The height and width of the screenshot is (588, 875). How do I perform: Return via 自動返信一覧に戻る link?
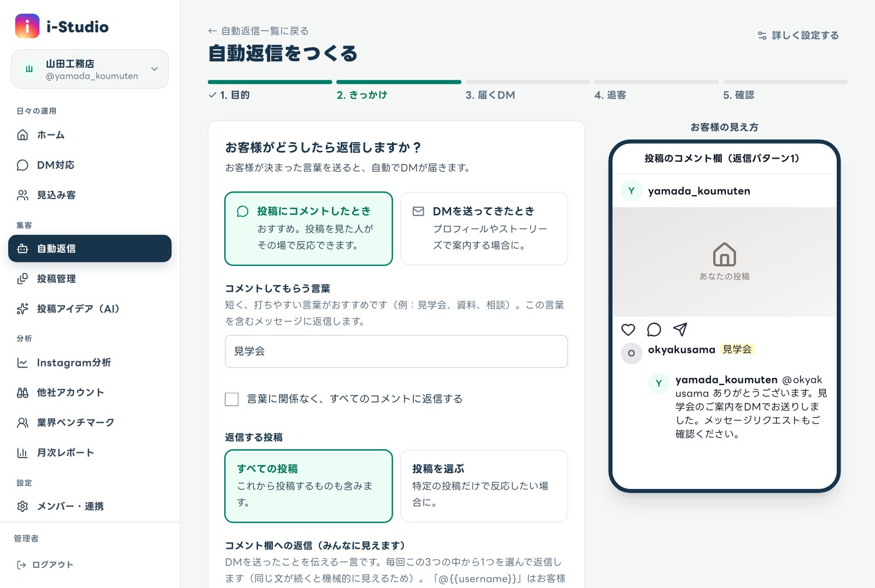coord(258,31)
